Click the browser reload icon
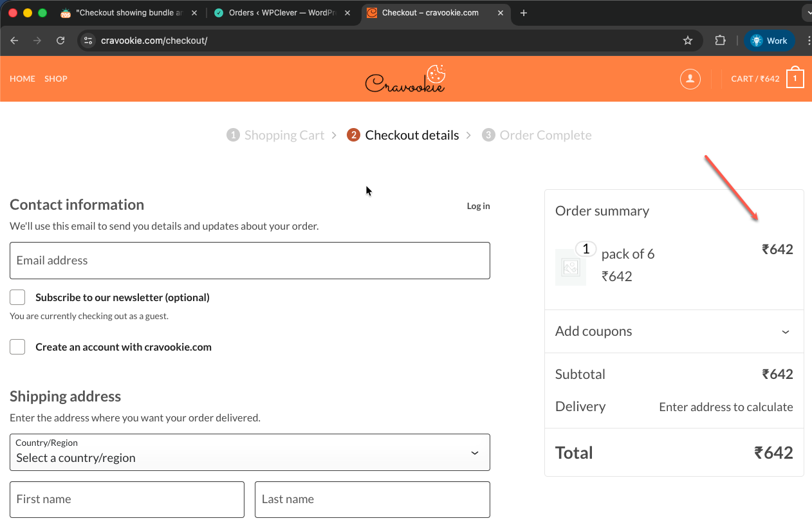812x525 pixels. point(60,41)
